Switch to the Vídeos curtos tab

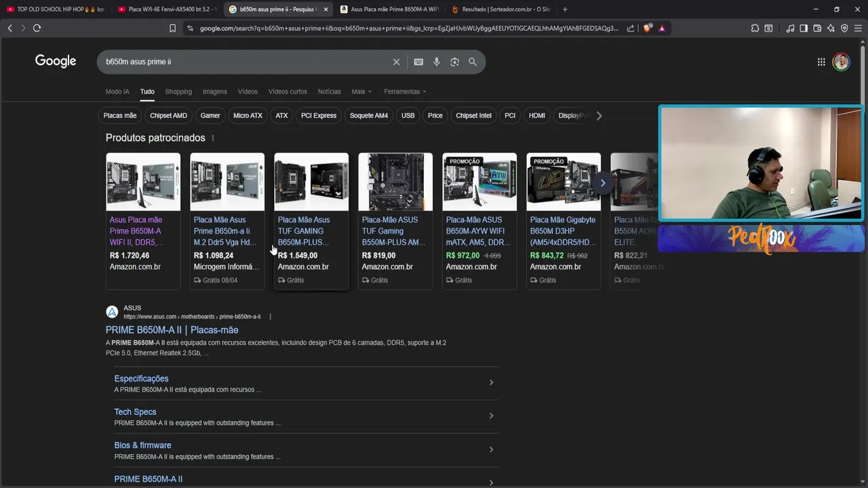pyautogui.click(x=288, y=91)
